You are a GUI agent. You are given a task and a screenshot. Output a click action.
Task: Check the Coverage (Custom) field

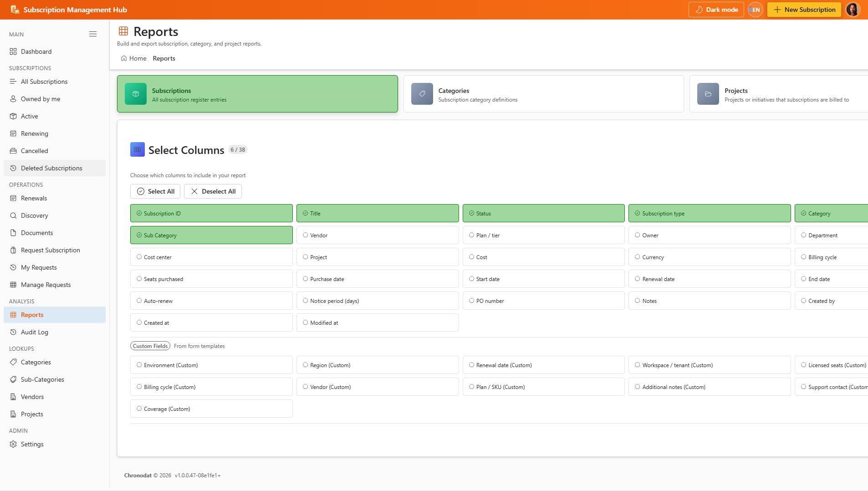(x=211, y=409)
